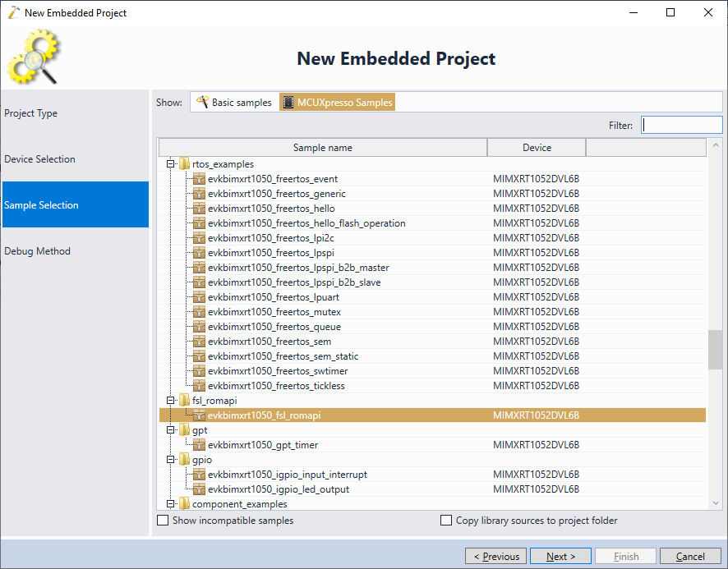The height and width of the screenshot is (569, 728).
Task: Click the freertos_generic sample package icon
Action: [x=199, y=194]
